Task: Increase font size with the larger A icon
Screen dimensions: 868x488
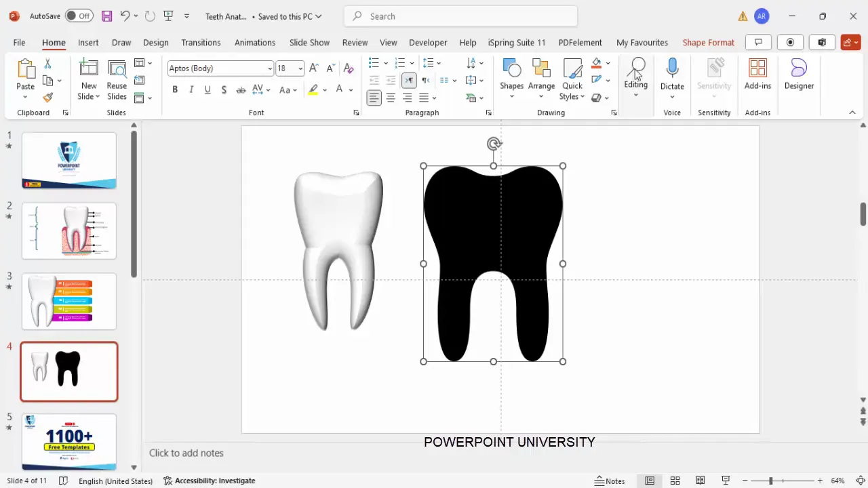Action: (313, 68)
